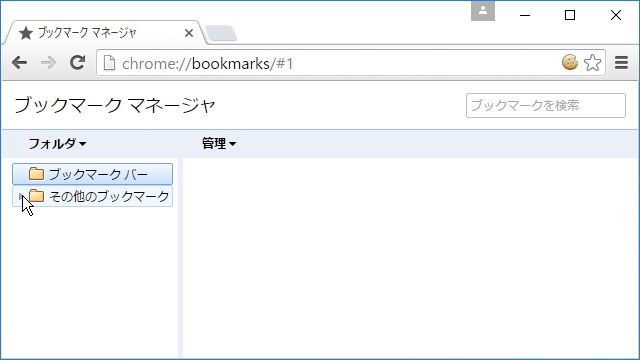This screenshot has width=640, height=360.
Task: Click the page icon in address bar
Action: point(109,63)
